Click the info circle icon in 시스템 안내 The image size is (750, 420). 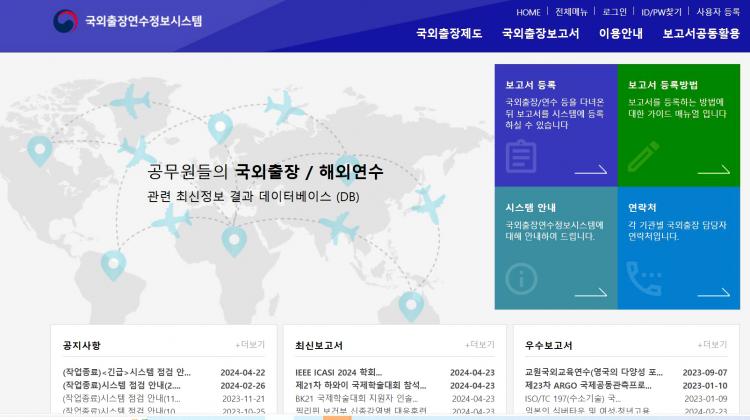521,278
